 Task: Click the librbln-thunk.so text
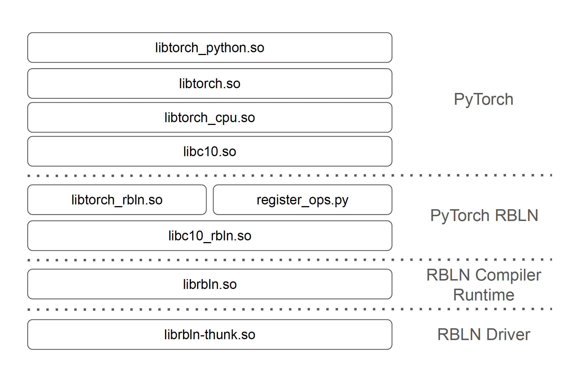pos(210,335)
